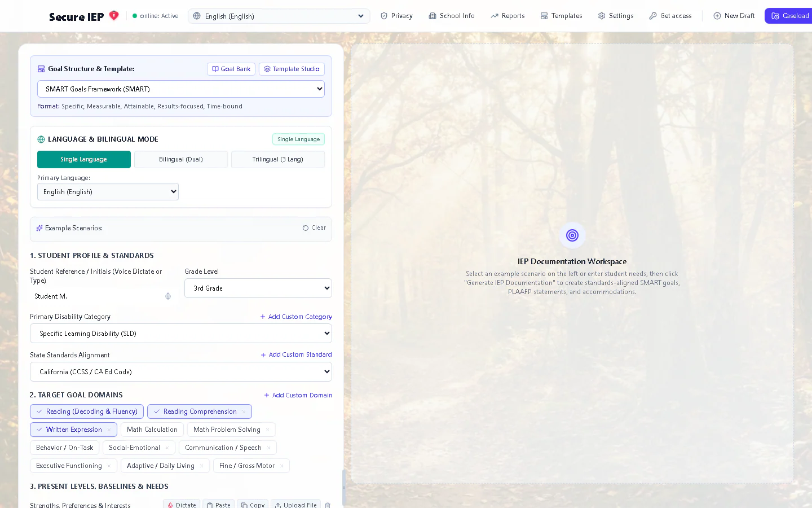The image size is (812, 508).
Task: Open the Privacy menu item
Action: click(x=396, y=16)
